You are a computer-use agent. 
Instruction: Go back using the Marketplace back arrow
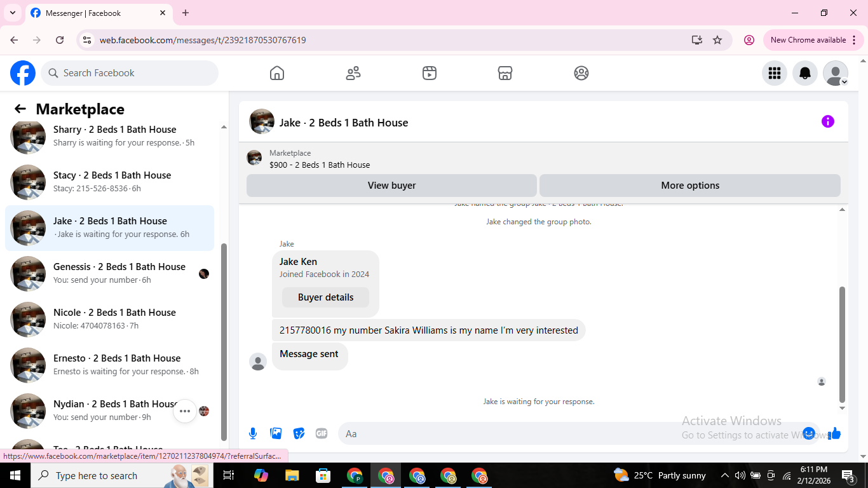coord(20,109)
